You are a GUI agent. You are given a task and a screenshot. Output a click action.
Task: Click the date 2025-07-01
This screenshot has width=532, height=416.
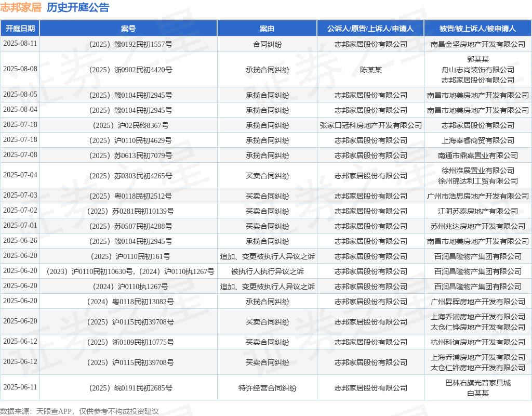pyautogui.click(x=20, y=226)
